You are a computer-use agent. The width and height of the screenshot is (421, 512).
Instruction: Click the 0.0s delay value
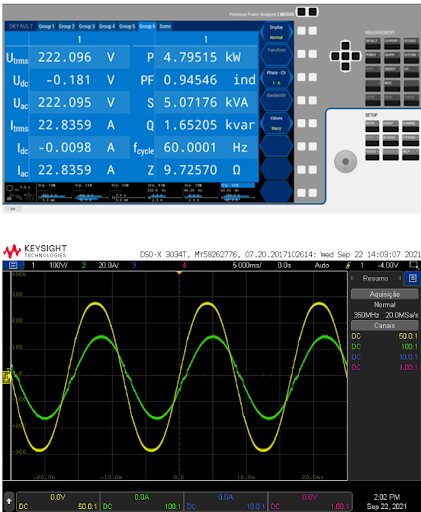pyautogui.click(x=284, y=265)
